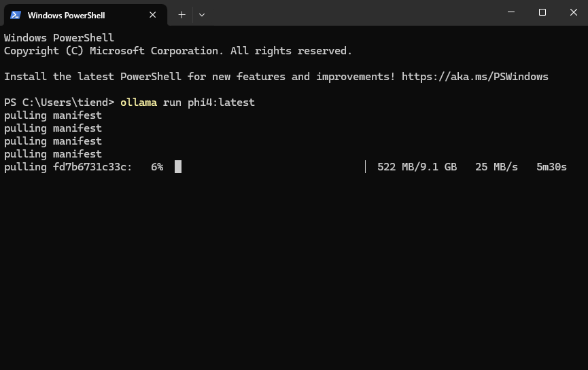Image resolution: width=588 pixels, height=370 pixels.
Task: Click the download progress bar block
Action: click(x=178, y=166)
